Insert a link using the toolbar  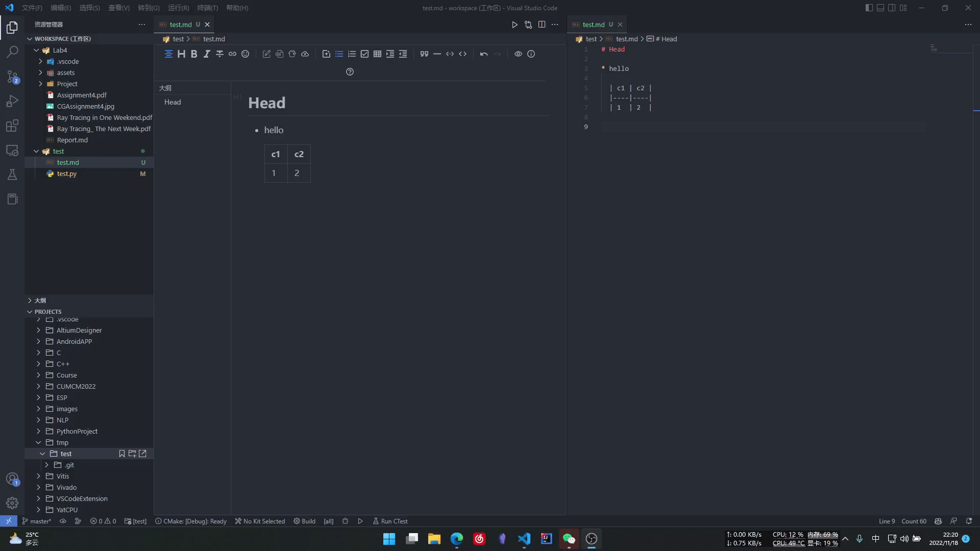click(232, 54)
